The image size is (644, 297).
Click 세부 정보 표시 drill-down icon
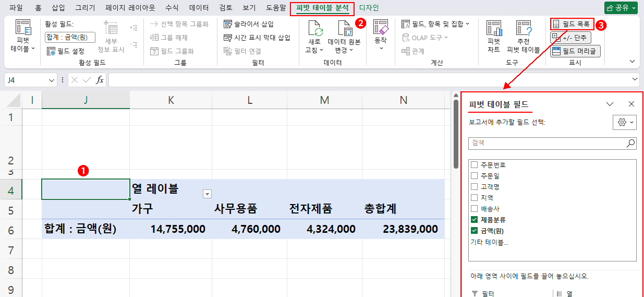111,28
